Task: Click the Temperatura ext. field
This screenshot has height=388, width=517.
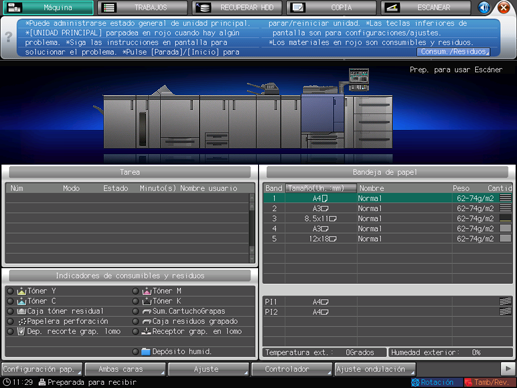Action: [x=325, y=352]
